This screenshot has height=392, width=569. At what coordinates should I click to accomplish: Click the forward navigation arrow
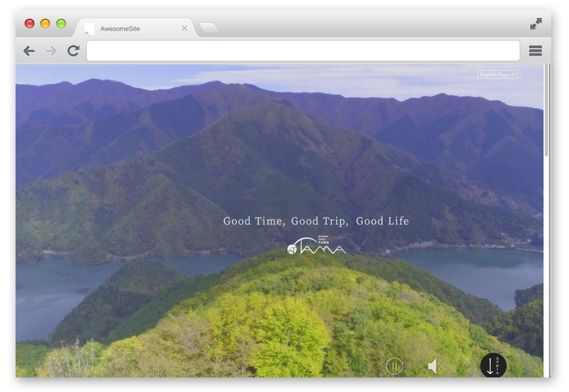51,51
